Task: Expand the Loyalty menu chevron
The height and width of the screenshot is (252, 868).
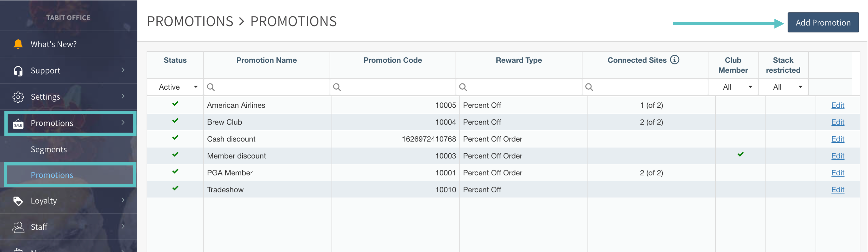Action: pos(123,200)
